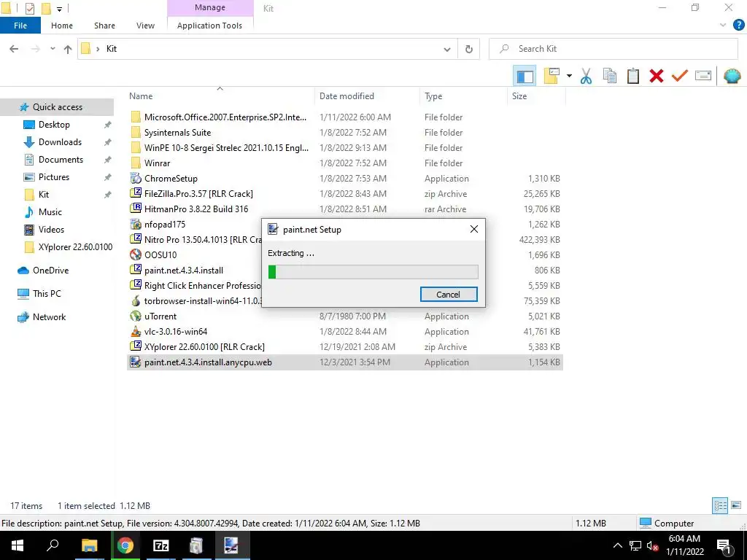Image resolution: width=747 pixels, height=560 pixels.
Task: Collapse the ribbon with the chevron
Action: pos(723,26)
